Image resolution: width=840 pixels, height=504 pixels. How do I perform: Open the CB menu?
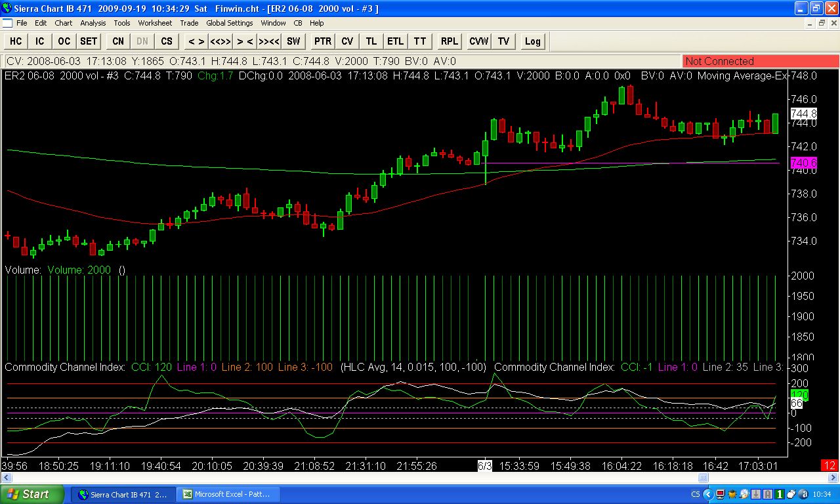coord(298,23)
